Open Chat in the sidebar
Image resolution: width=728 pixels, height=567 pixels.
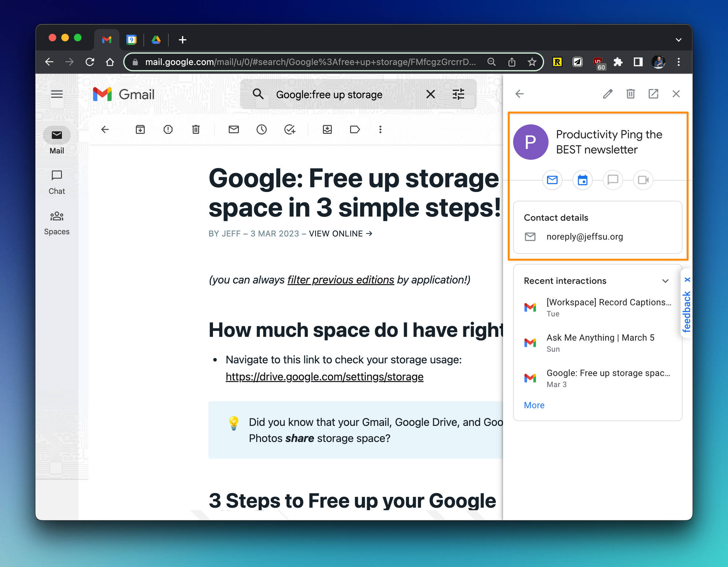(57, 182)
